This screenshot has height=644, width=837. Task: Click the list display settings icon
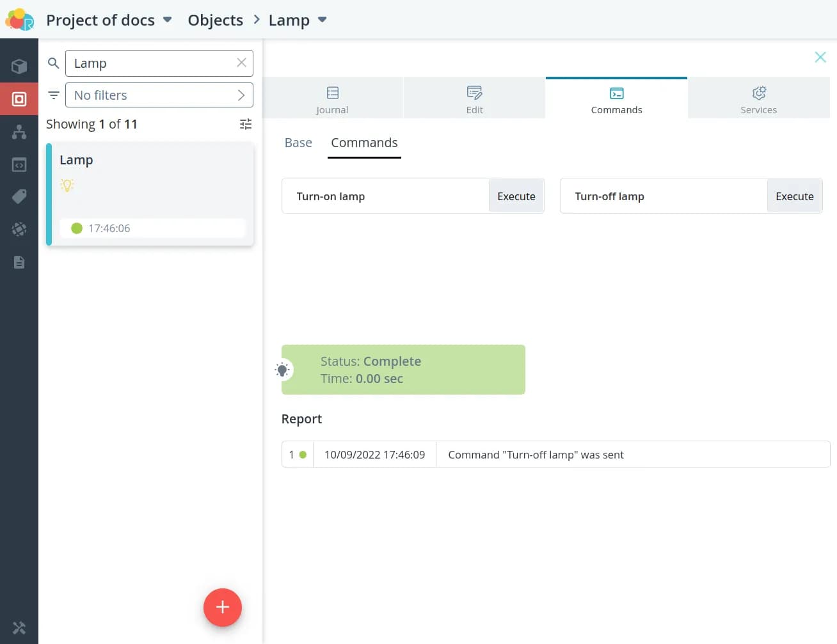pyautogui.click(x=245, y=124)
